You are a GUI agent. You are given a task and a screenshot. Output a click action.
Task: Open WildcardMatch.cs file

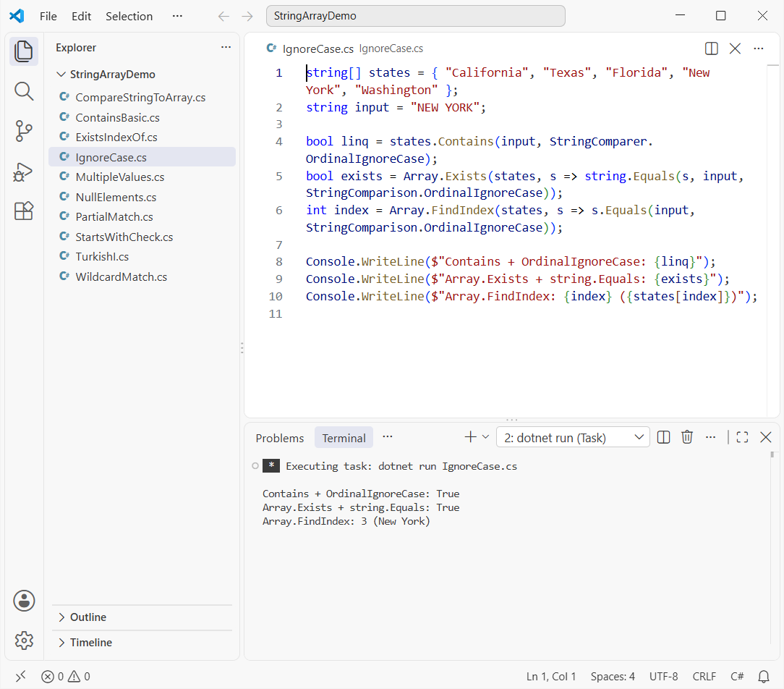[142, 276]
